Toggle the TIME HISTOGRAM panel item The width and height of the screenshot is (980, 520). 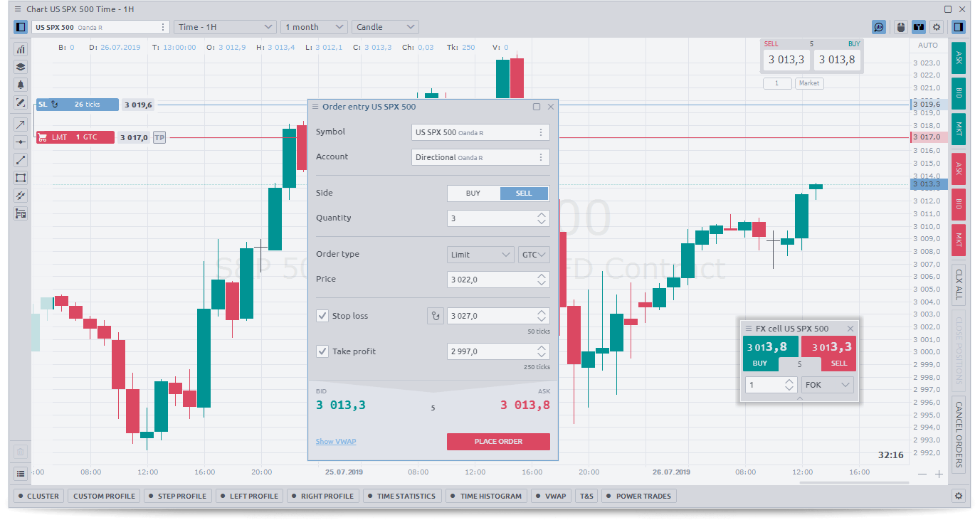[x=486, y=496]
